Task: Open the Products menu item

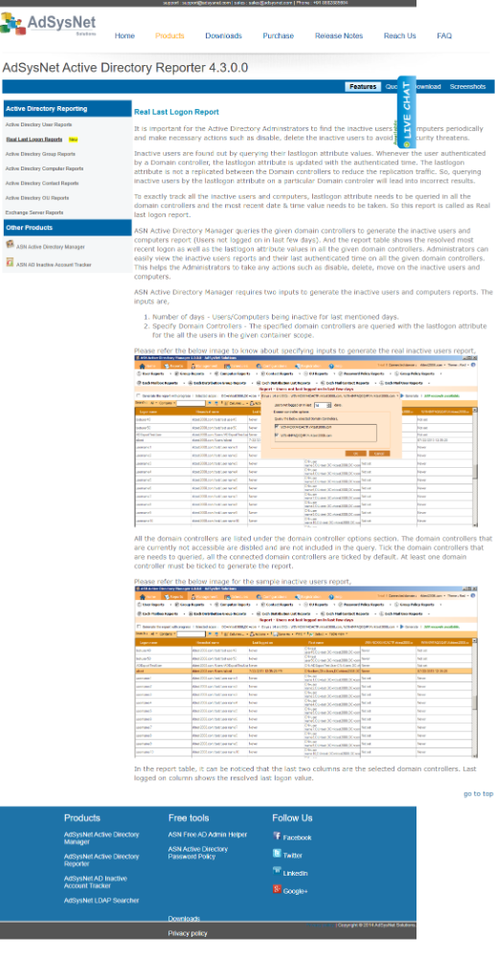Action: [170, 35]
